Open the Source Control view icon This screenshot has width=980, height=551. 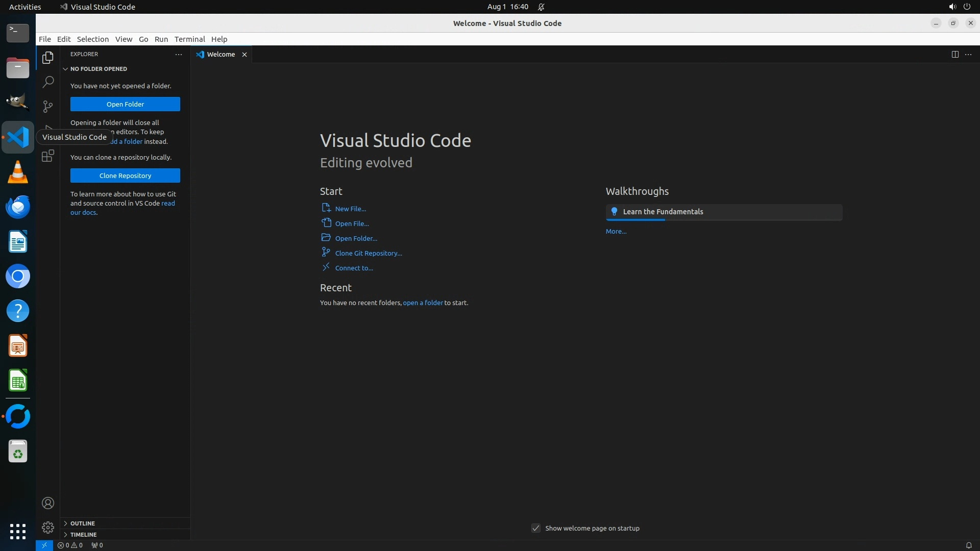coord(48,107)
